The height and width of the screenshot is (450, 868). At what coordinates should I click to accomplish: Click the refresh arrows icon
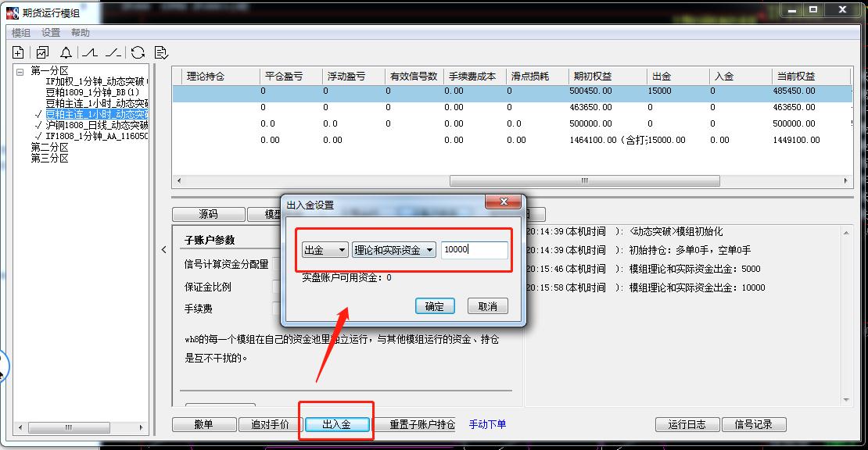[x=138, y=52]
